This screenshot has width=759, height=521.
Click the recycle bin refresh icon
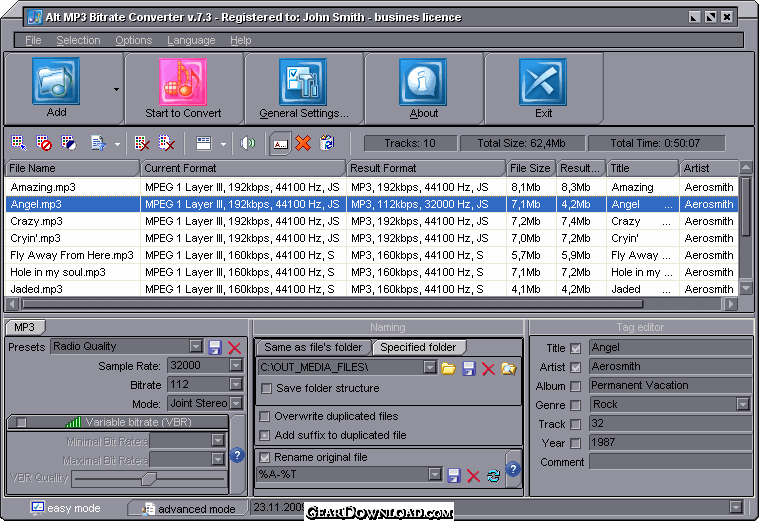point(327,143)
